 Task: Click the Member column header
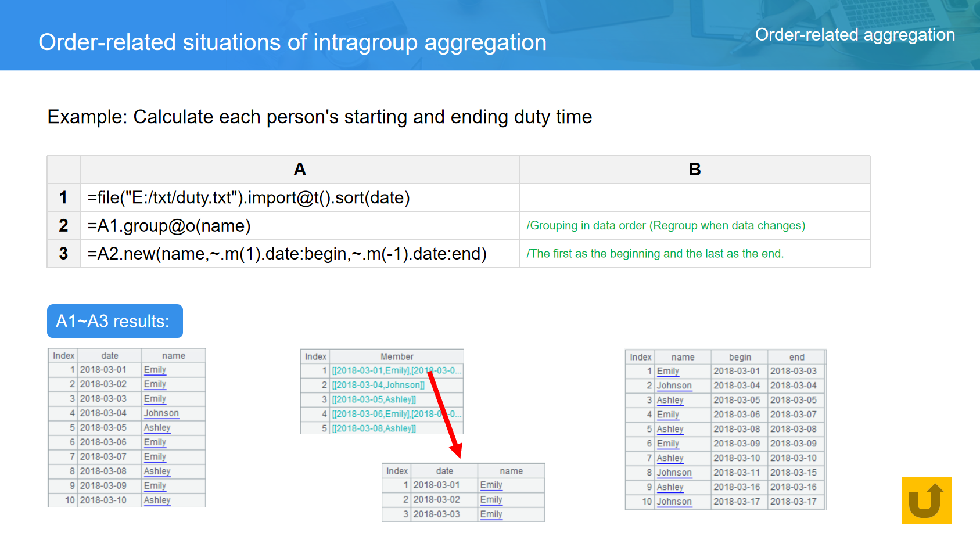(x=397, y=356)
